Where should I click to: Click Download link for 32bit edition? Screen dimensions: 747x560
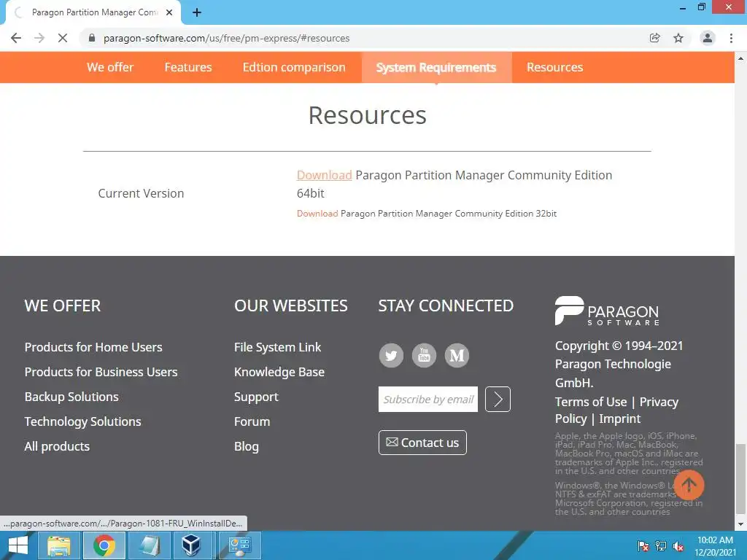(317, 214)
